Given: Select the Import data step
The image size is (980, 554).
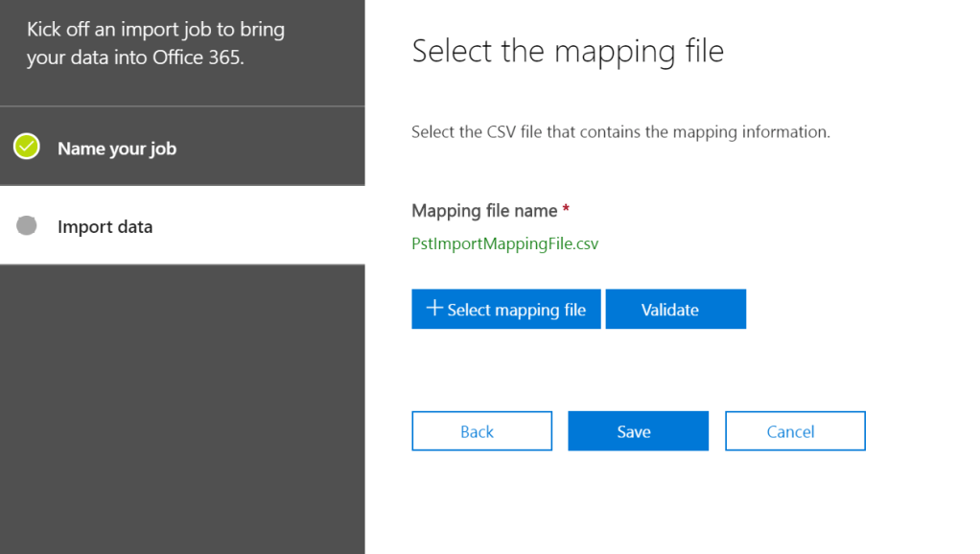Looking at the screenshot, I should pos(105,227).
